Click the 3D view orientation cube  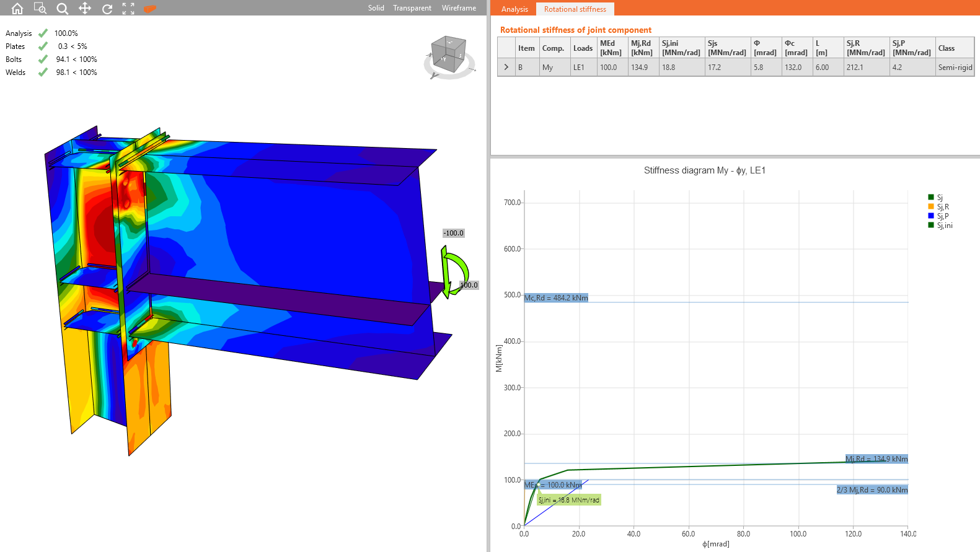point(449,54)
